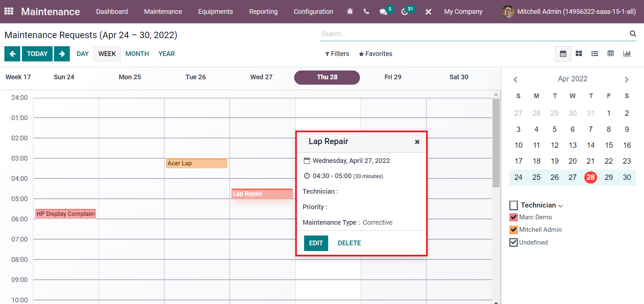The image size is (644, 304).
Task: Open the activities clock icon
Action: 404,12
